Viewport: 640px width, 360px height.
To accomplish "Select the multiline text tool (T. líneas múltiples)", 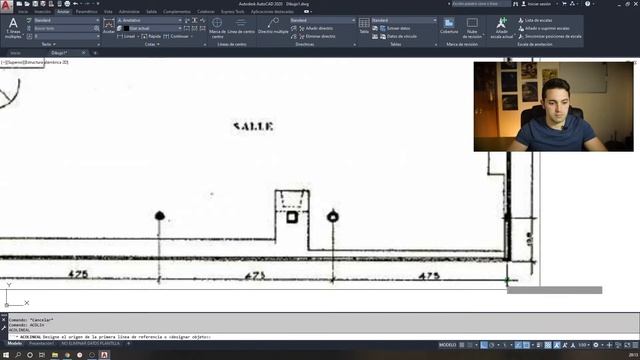I will coord(13,28).
